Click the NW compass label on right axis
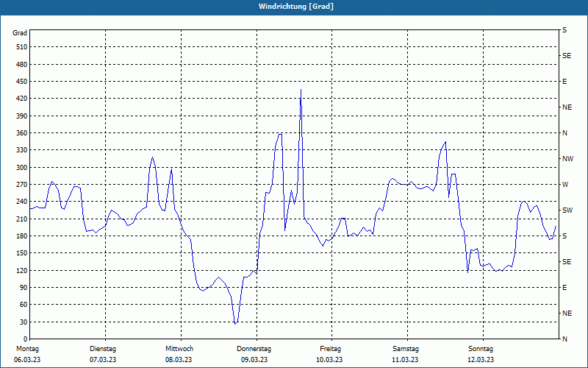The height and width of the screenshot is (368, 588). 567,159
